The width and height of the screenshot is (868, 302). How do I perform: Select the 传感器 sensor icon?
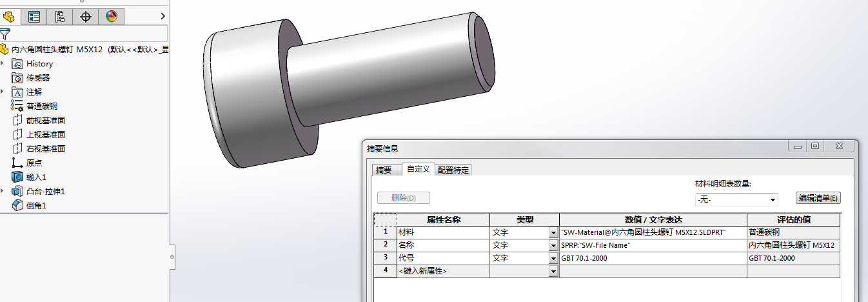point(18,78)
